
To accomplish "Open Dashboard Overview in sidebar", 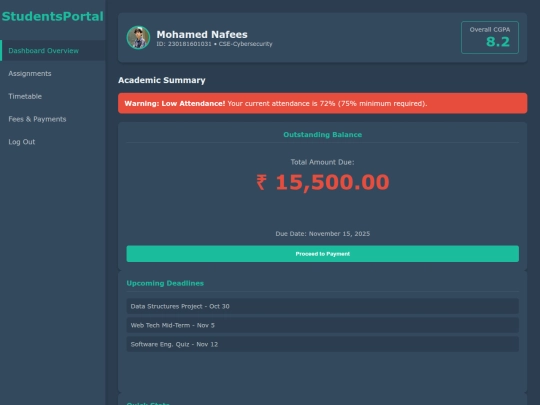I will (53, 51).
